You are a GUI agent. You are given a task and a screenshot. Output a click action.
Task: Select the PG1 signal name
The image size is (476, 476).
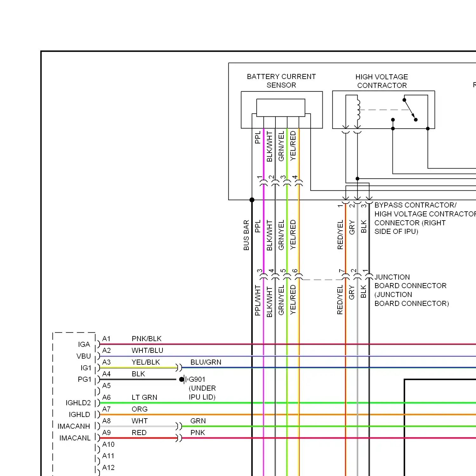click(84, 379)
